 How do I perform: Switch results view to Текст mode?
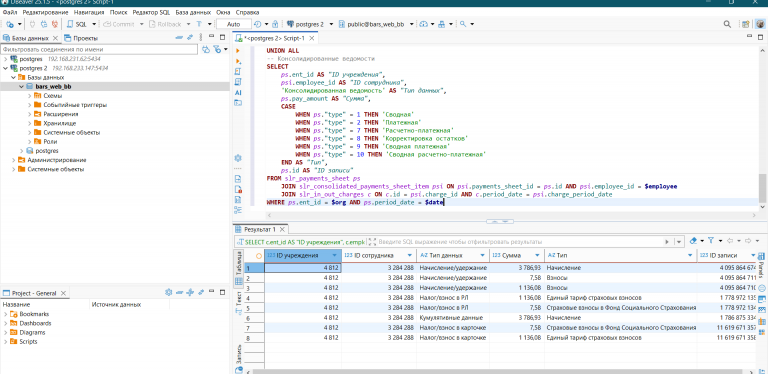pos(239,298)
